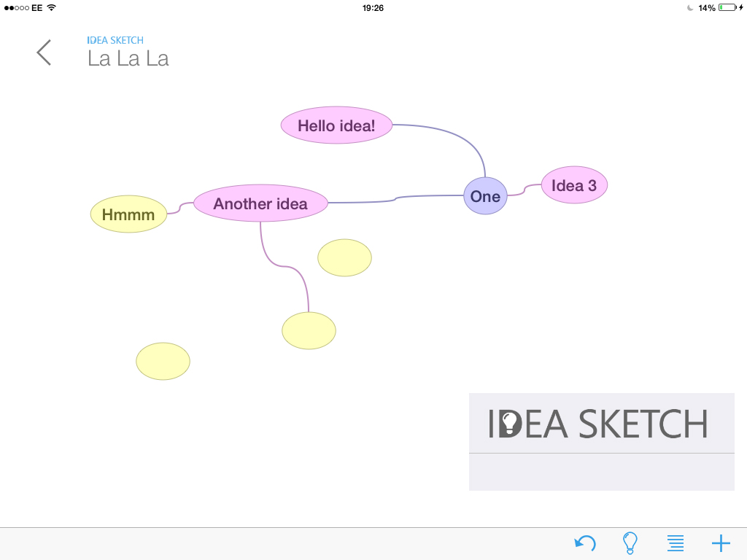Image resolution: width=747 pixels, height=560 pixels.
Task: Select the Idea 3 node
Action: [x=574, y=185]
